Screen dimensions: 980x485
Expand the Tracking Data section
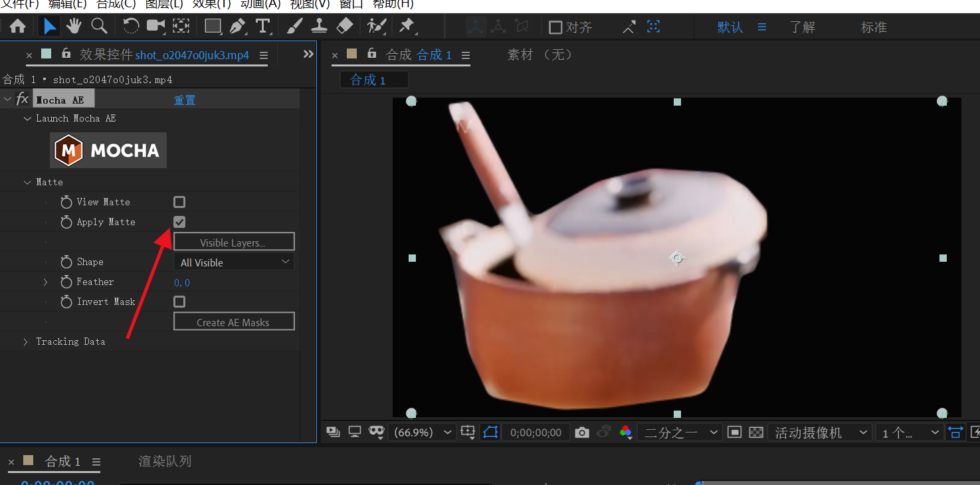(26, 341)
